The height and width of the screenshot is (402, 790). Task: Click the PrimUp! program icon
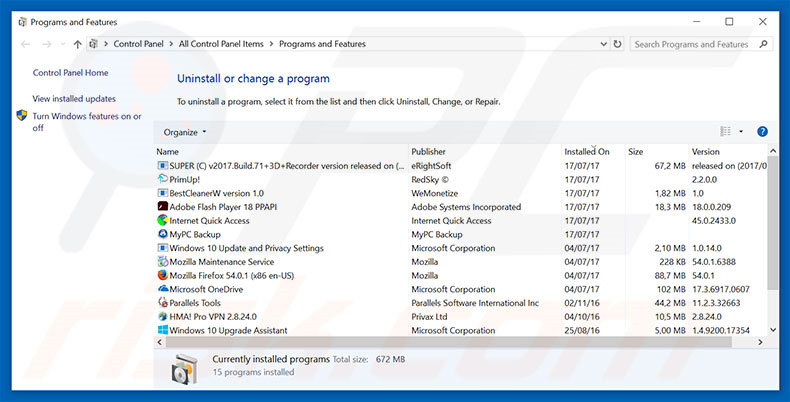(162, 179)
